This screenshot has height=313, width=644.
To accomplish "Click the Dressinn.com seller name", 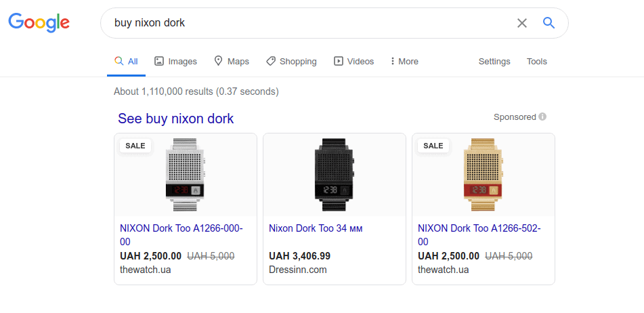I will pos(298,270).
